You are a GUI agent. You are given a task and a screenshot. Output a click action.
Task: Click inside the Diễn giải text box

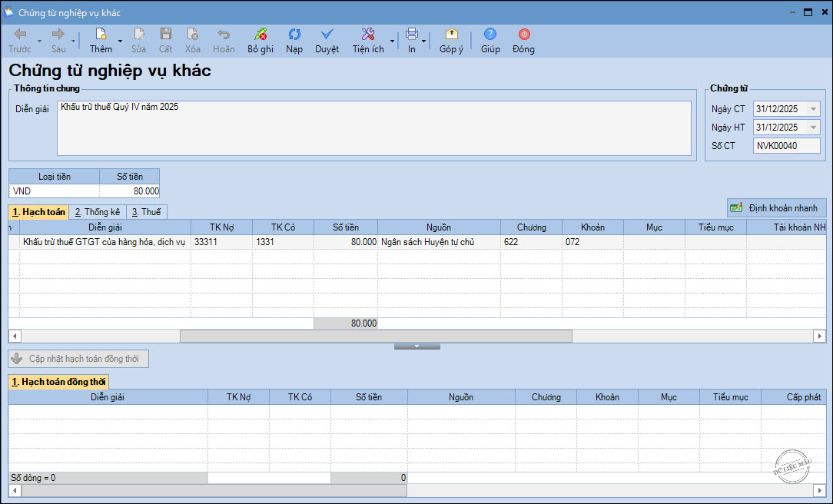click(373, 128)
